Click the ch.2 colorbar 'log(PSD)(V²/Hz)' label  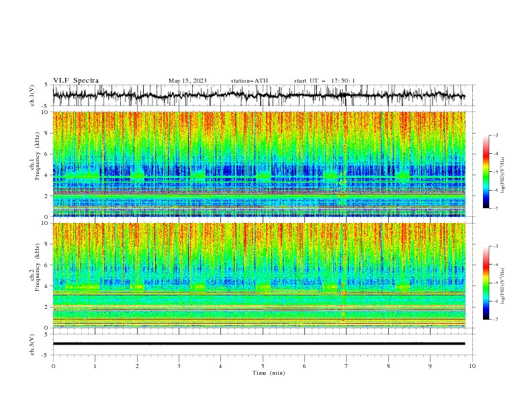click(x=503, y=286)
